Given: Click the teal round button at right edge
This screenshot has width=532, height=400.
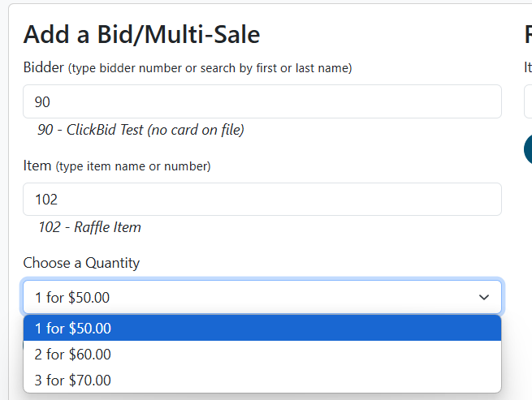Looking at the screenshot, I should tap(528, 149).
